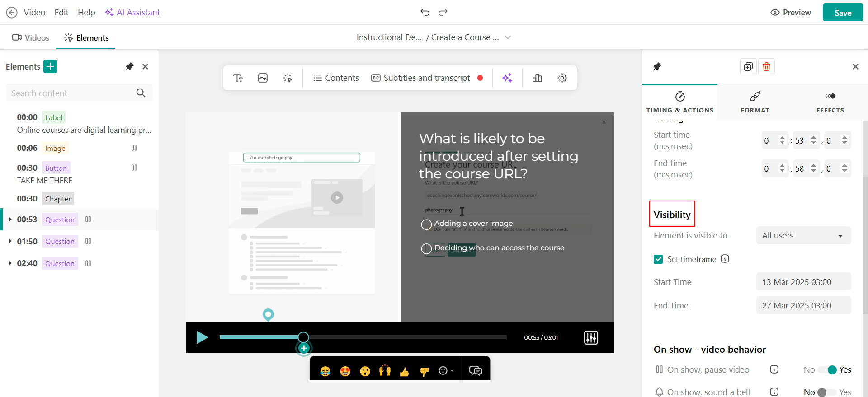Switch to the EFFECTS tab

point(830,103)
